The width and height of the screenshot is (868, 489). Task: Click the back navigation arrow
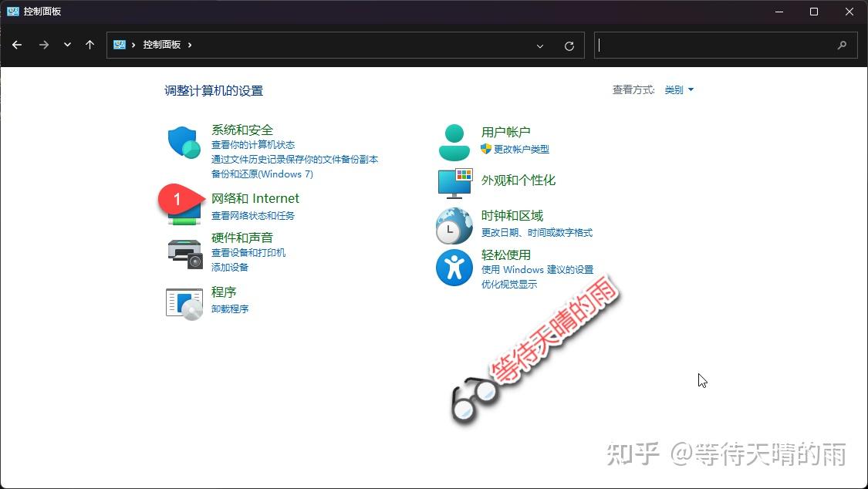(x=17, y=45)
